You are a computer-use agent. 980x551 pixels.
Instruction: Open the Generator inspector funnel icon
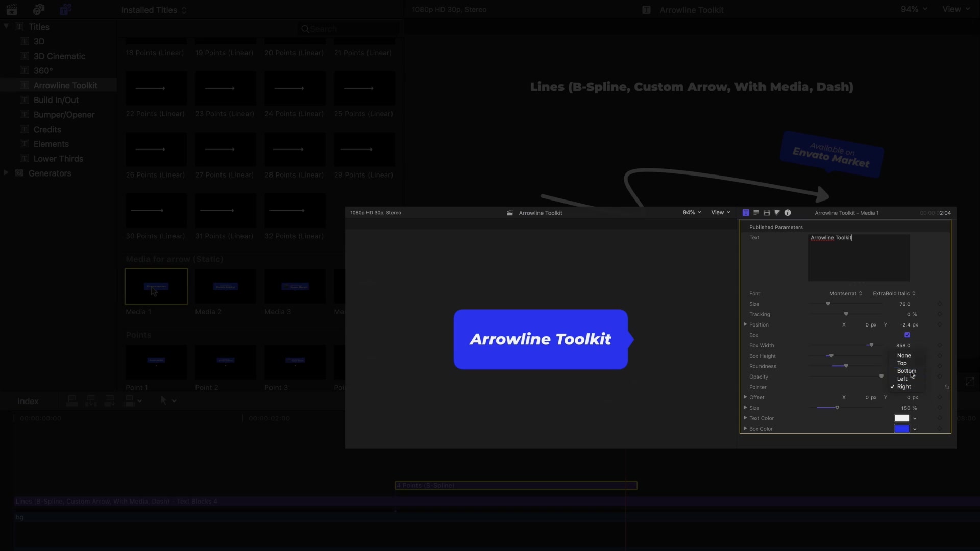click(777, 213)
